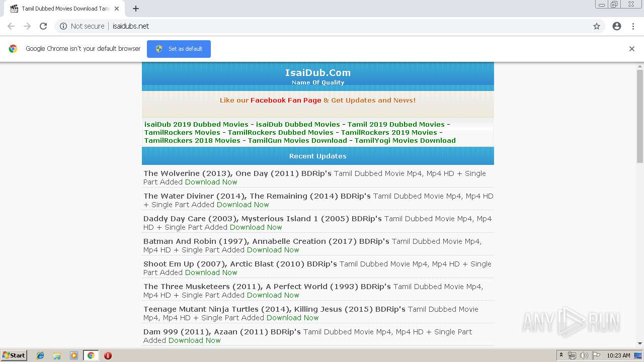
Task: Open isaiDub Dubbed Movies link
Action: pos(298,124)
